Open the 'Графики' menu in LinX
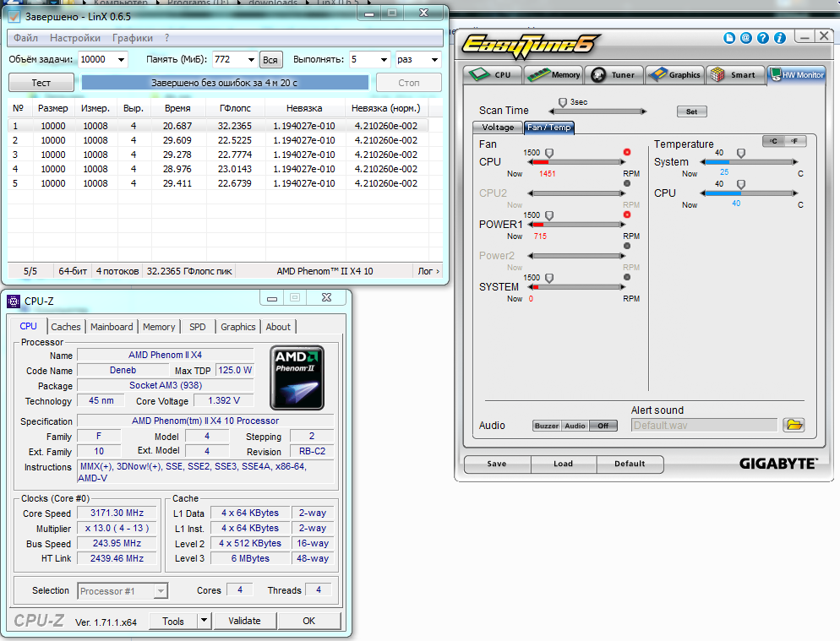 [x=133, y=38]
